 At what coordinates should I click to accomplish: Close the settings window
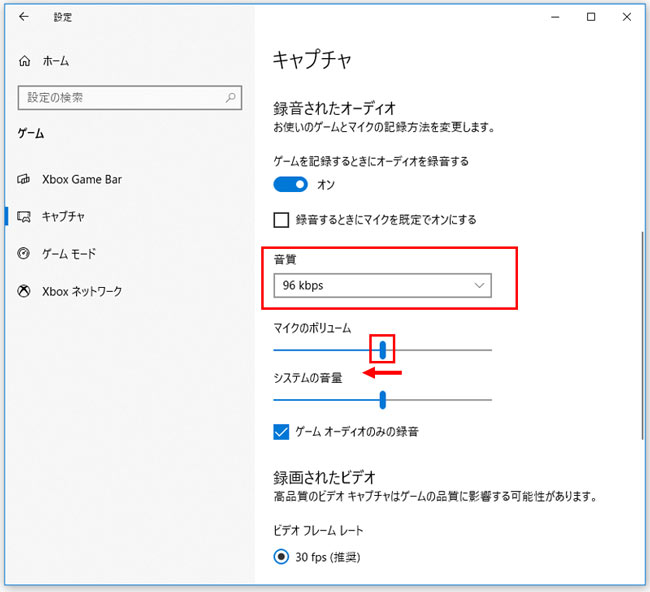click(627, 17)
